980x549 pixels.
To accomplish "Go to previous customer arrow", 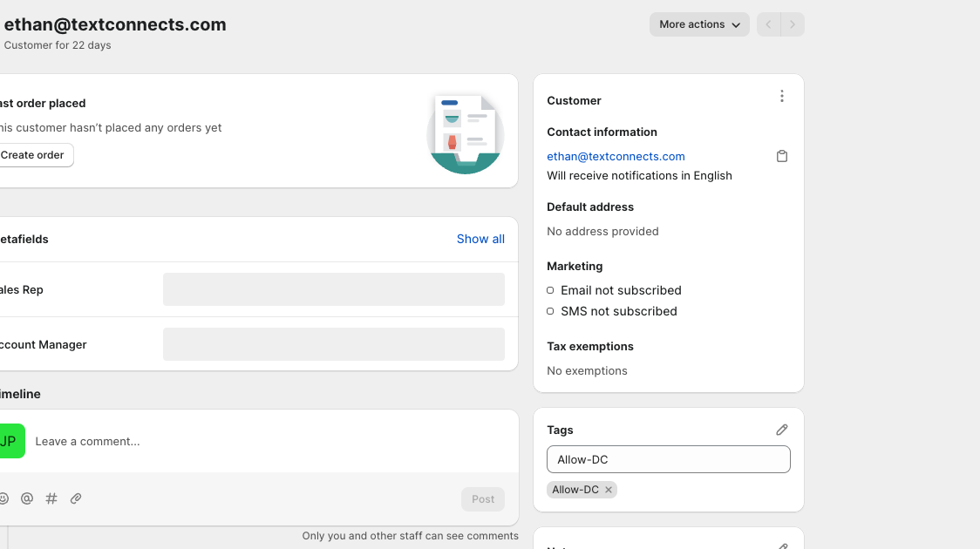I will pyautogui.click(x=768, y=24).
